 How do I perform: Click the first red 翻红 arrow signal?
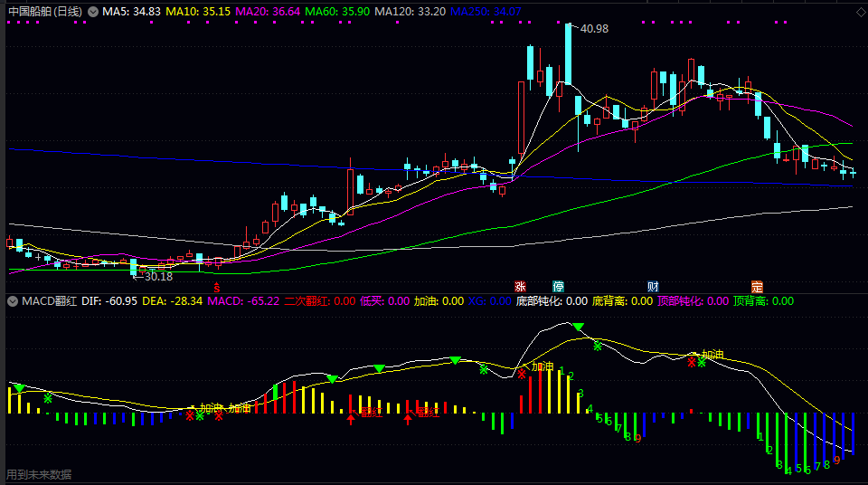click(351, 417)
